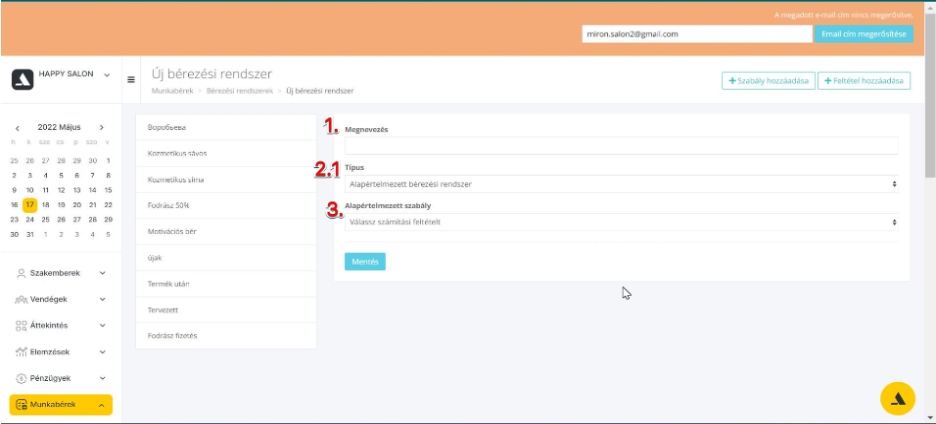Open the Típus dropdown

pos(621,184)
